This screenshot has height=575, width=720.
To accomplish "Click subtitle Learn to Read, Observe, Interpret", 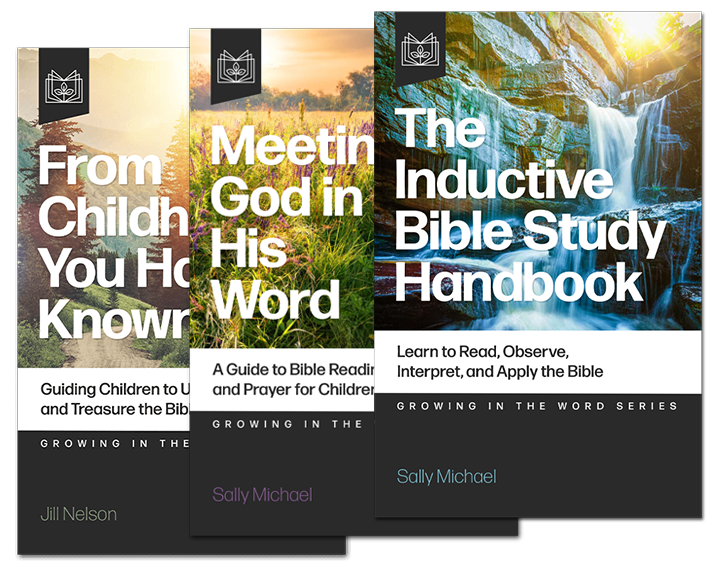I will coord(500,361).
